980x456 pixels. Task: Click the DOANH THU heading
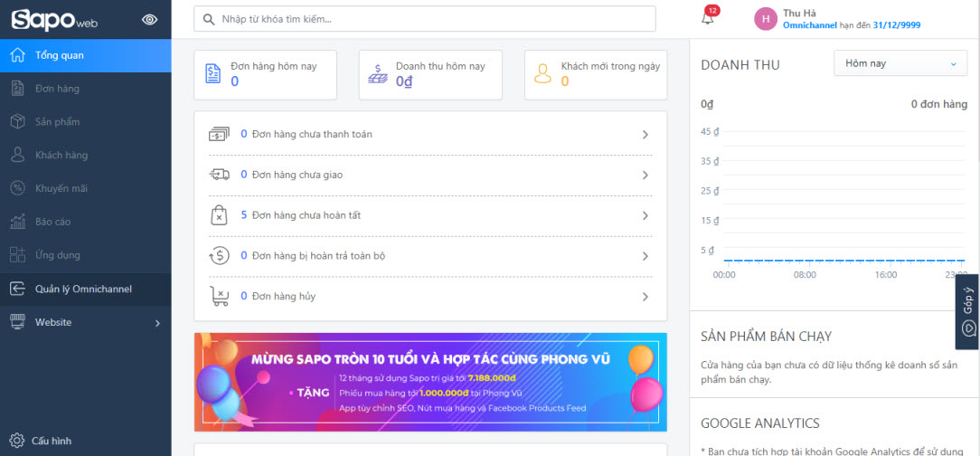(x=740, y=65)
